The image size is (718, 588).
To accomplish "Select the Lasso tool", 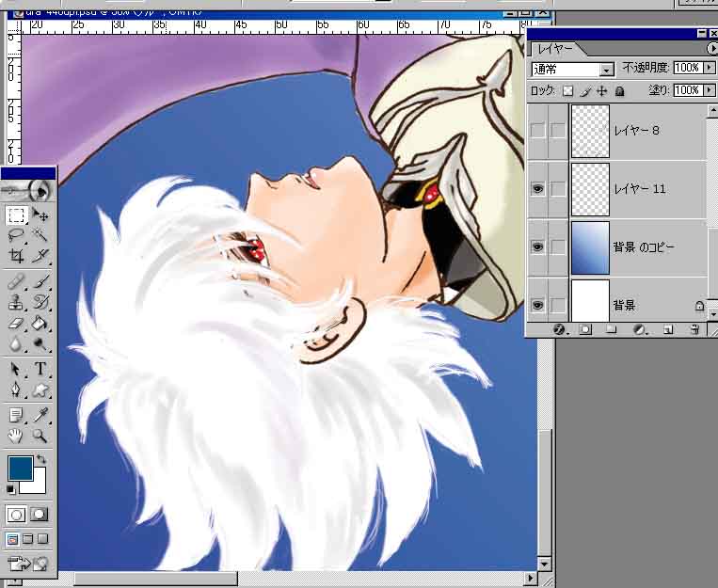I will [16, 235].
